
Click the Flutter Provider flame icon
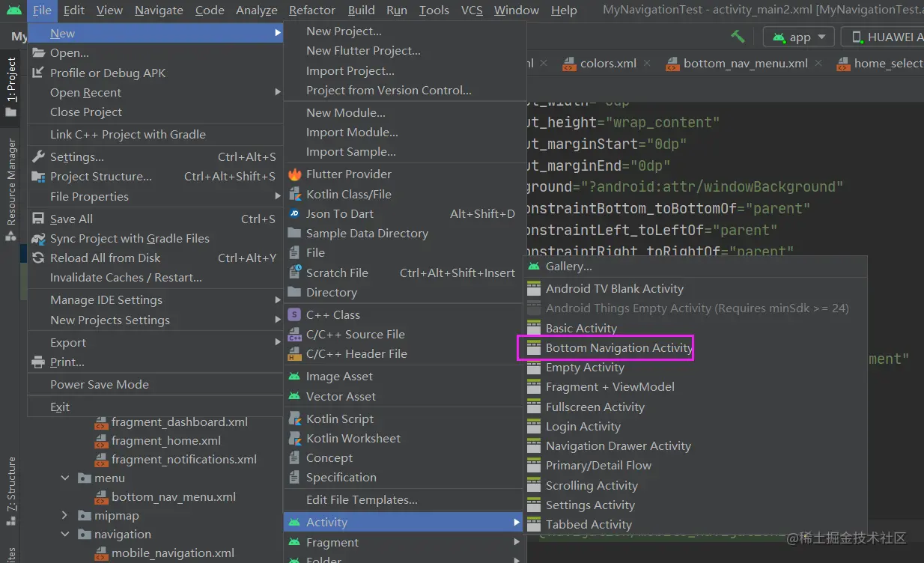pos(294,174)
